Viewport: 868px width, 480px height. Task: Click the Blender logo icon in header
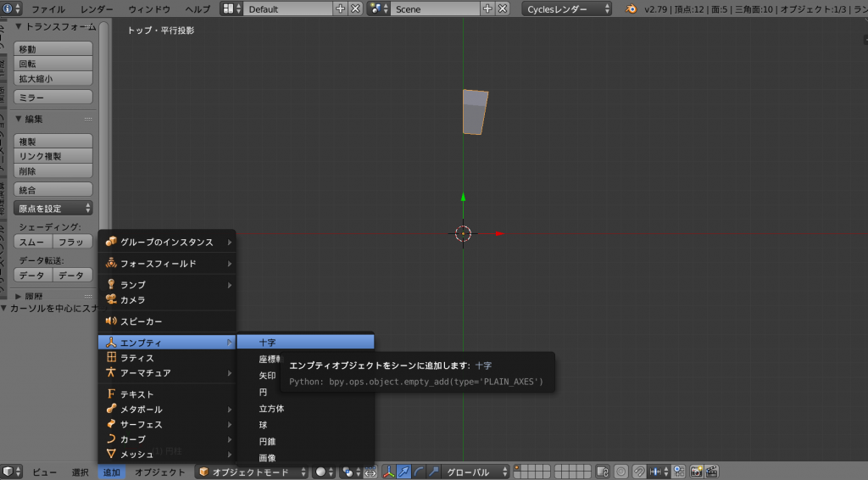(632, 8)
